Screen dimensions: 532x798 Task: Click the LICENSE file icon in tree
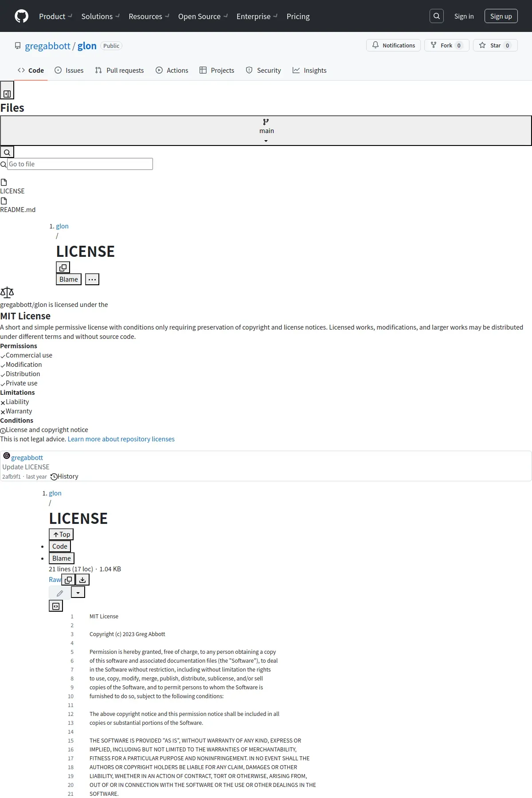(x=4, y=182)
